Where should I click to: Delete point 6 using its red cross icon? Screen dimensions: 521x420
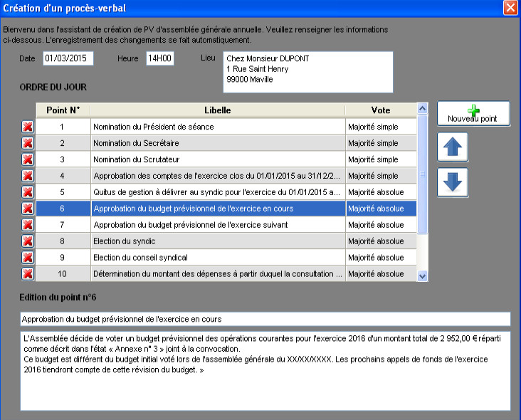tap(28, 209)
